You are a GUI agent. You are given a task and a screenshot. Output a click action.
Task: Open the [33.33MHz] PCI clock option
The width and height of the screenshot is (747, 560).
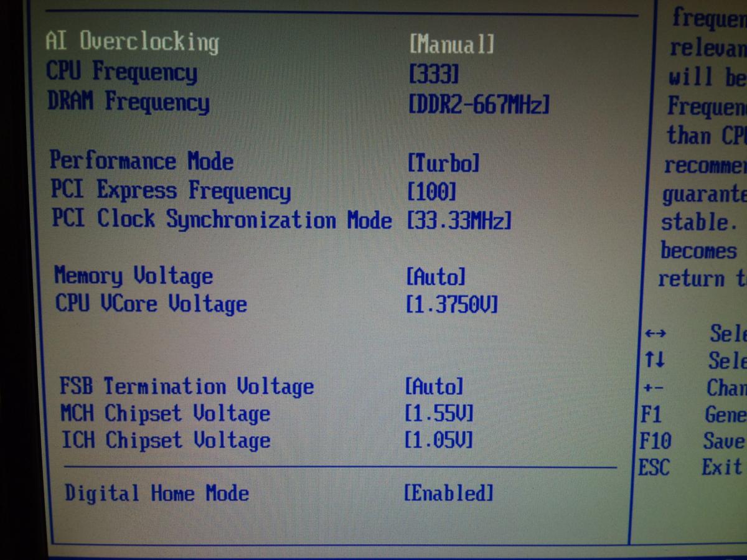point(459,220)
